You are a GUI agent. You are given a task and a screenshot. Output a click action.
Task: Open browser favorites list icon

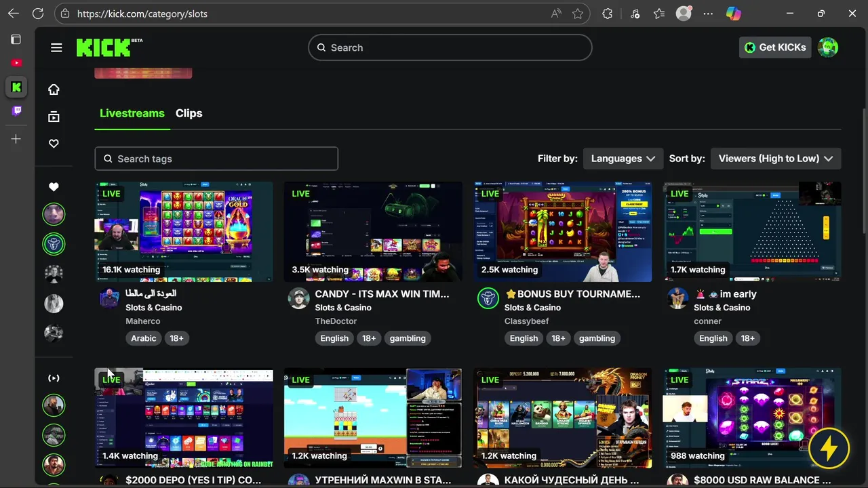[659, 14]
